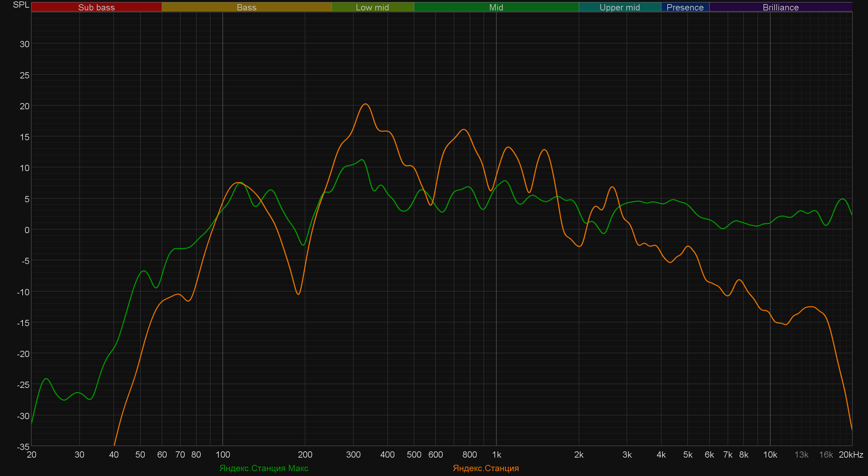The height and width of the screenshot is (476, 868).
Task: Click the orange curve peak near 330 Hz
Action: coord(365,104)
